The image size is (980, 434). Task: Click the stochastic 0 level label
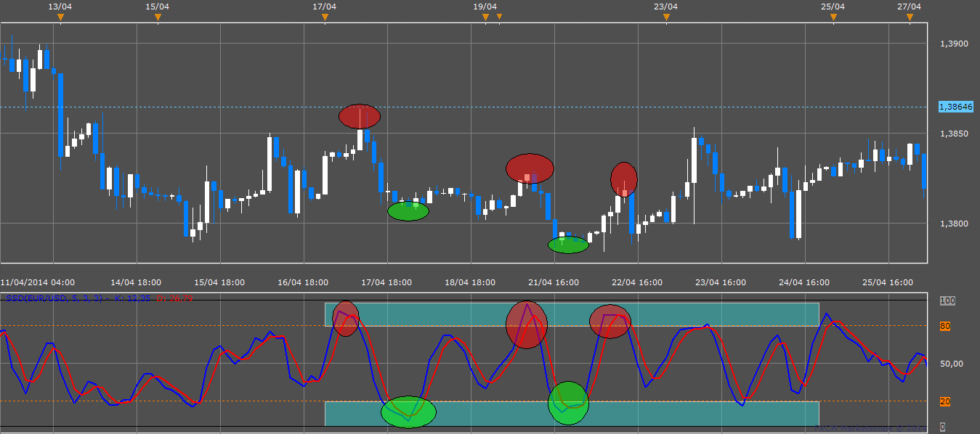coord(942,427)
